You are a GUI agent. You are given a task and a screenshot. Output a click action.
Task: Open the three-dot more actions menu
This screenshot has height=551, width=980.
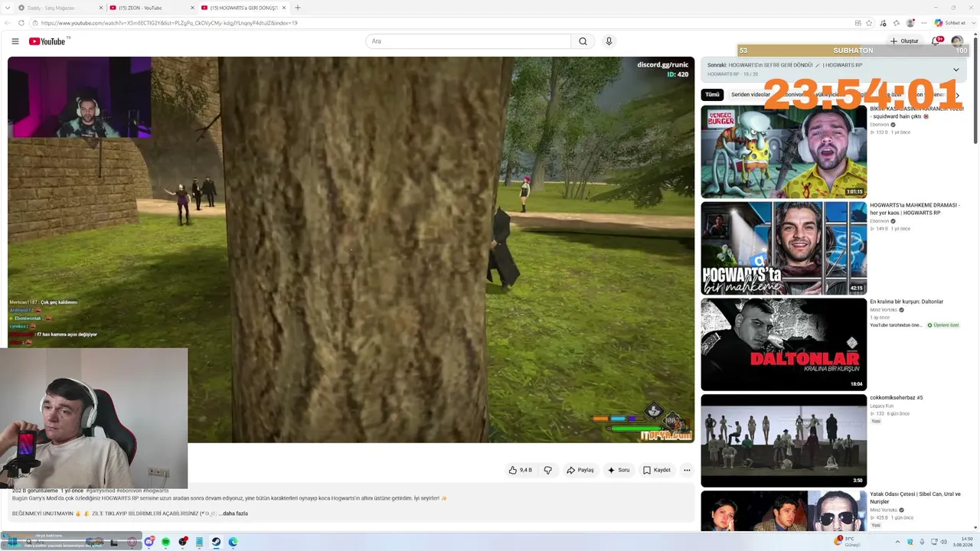pyautogui.click(x=687, y=470)
